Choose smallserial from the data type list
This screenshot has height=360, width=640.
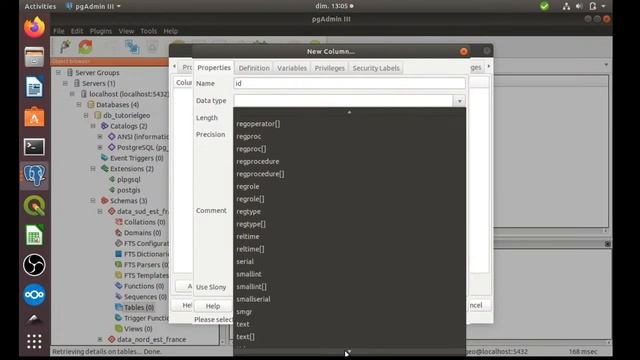253,299
